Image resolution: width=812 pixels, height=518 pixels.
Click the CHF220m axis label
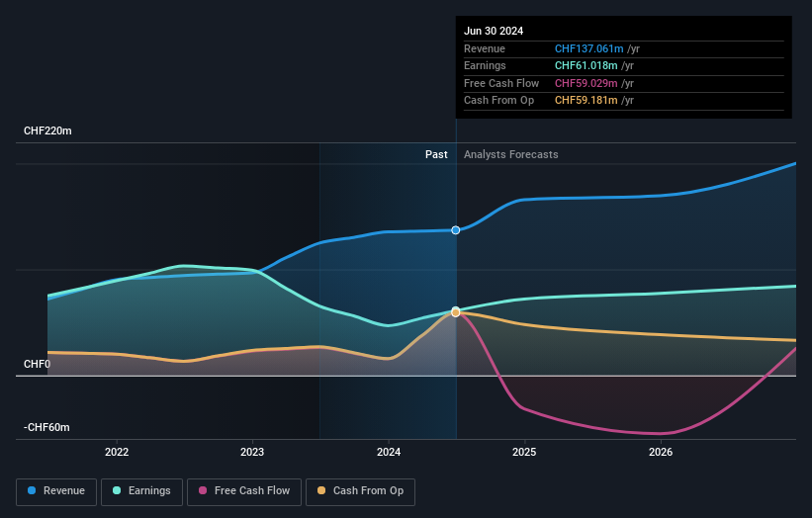tap(47, 130)
